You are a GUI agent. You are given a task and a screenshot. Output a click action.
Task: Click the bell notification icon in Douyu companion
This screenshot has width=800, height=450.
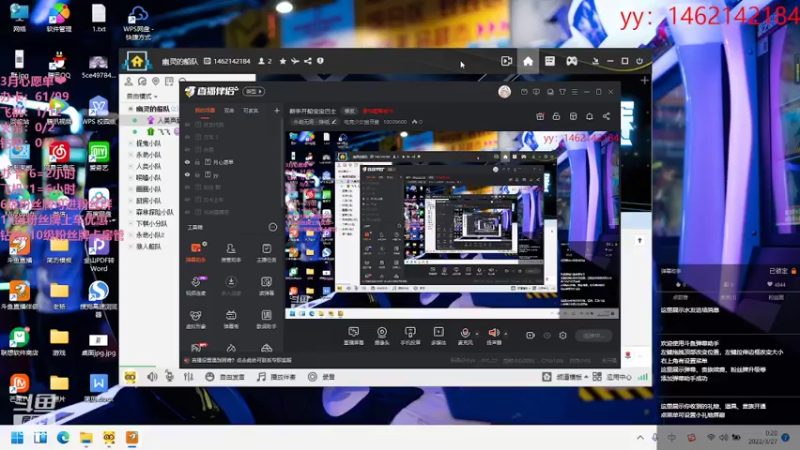(589, 116)
